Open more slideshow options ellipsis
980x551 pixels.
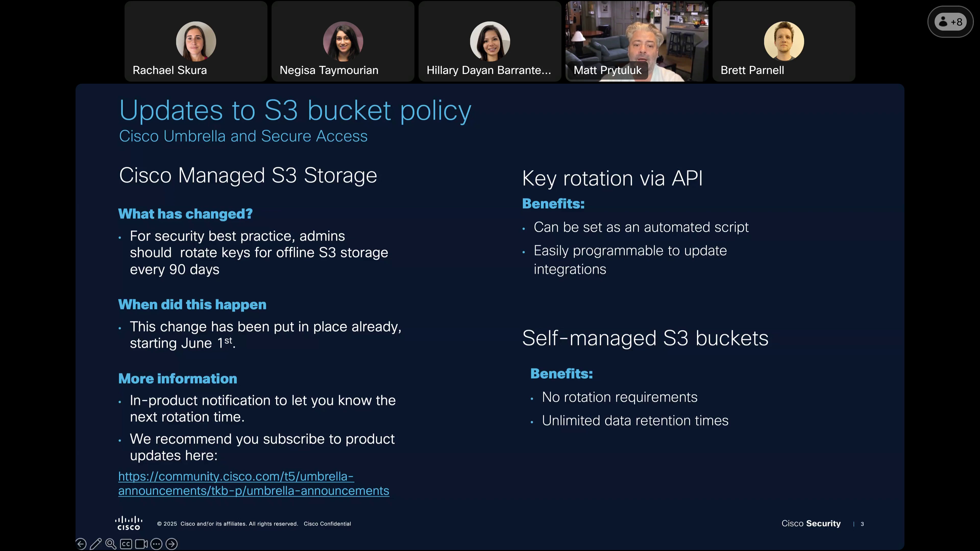[x=156, y=544]
